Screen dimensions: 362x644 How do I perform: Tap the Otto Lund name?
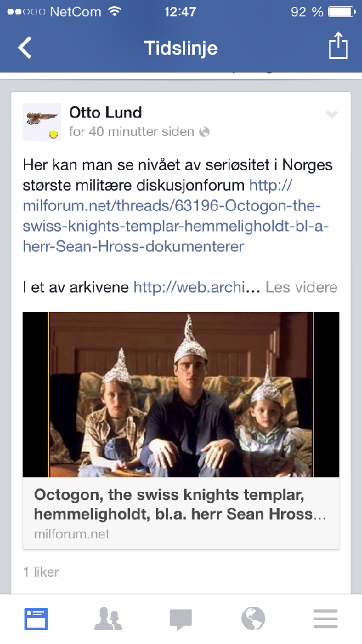click(x=106, y=112)
